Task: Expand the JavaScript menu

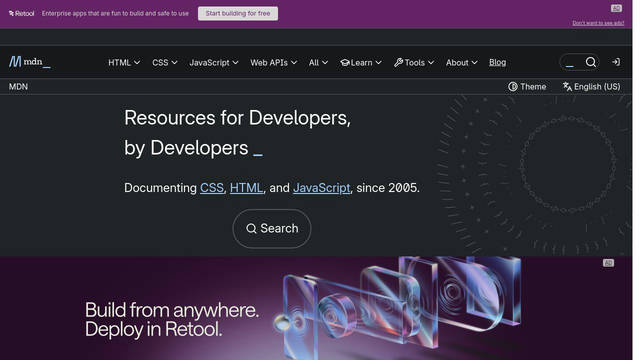Action: 213,62
